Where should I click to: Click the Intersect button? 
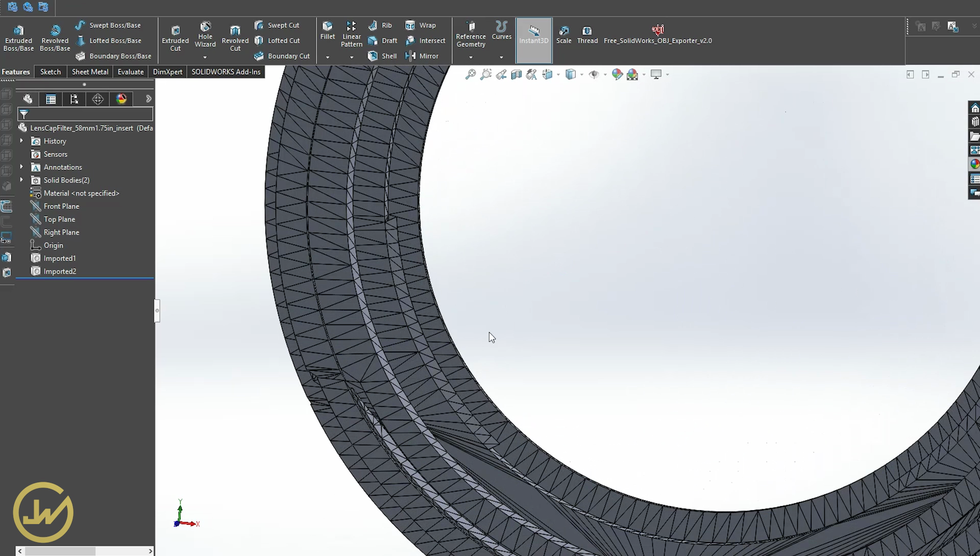(x=426, y=40)
